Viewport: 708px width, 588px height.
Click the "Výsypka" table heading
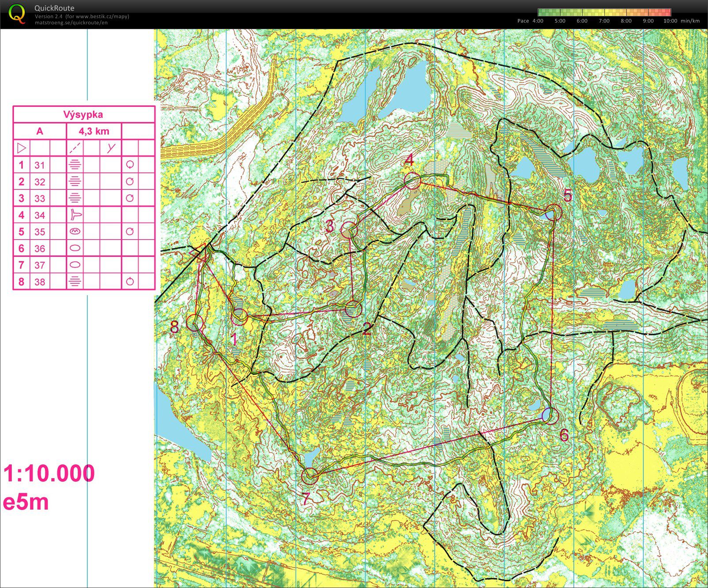[x=83, y=114]
